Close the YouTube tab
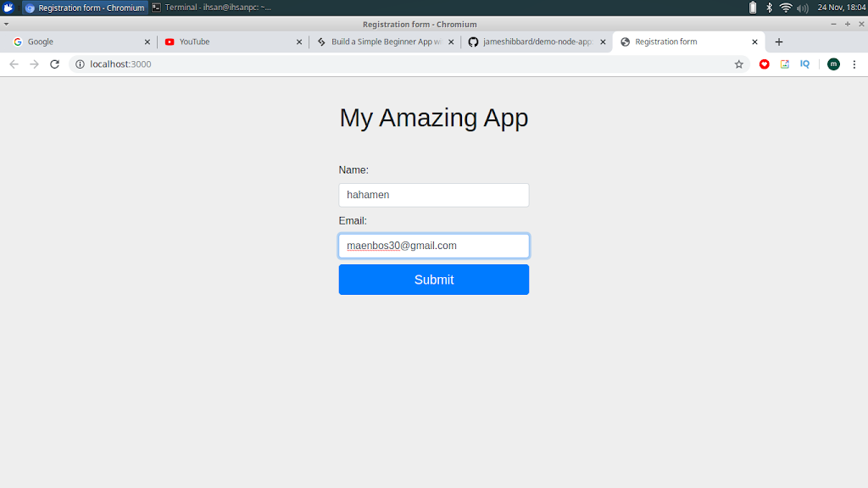The width and height of the screenshot is (868, 488). 298,42
